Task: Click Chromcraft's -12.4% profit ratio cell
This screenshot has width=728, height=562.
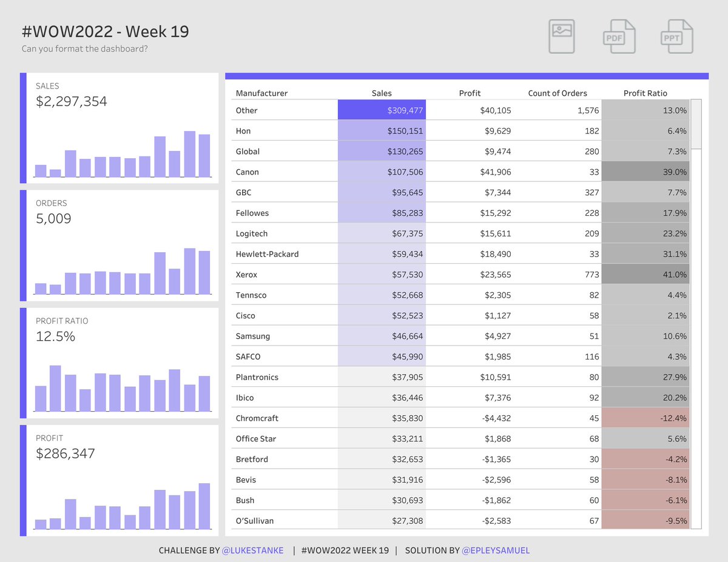Action: [x=645, y=418]
